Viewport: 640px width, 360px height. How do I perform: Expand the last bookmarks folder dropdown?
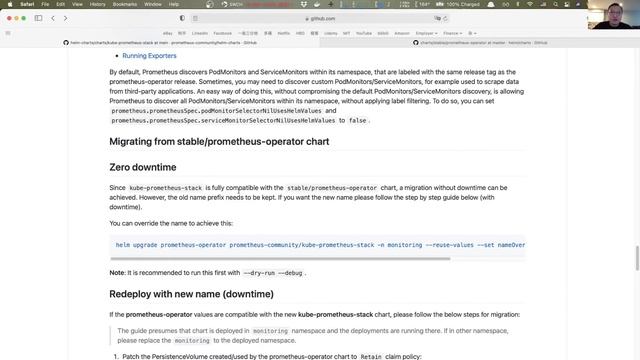click(x=472, y=33)
